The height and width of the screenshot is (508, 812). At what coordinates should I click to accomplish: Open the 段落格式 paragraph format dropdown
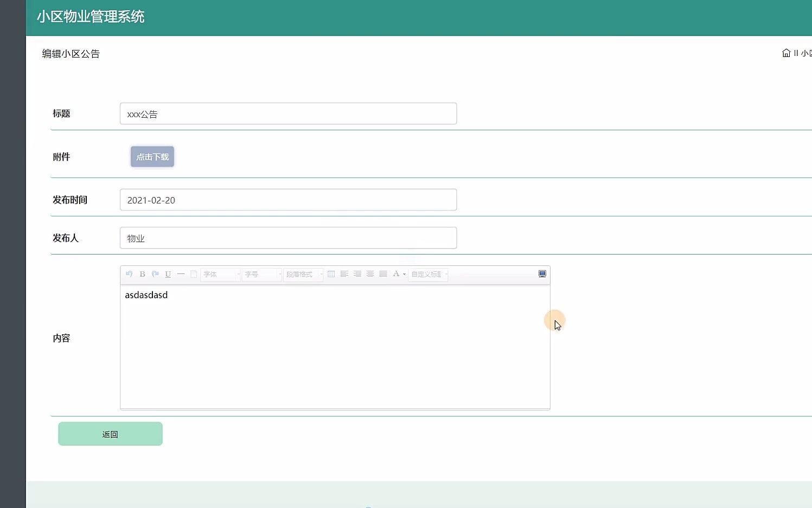click(303, 275)
